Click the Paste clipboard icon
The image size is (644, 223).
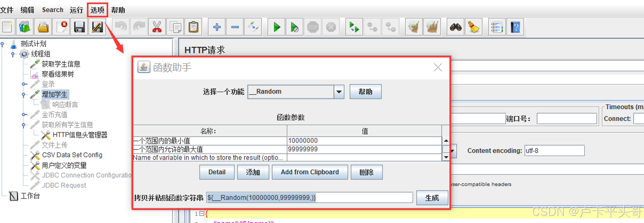coord(193,27)
